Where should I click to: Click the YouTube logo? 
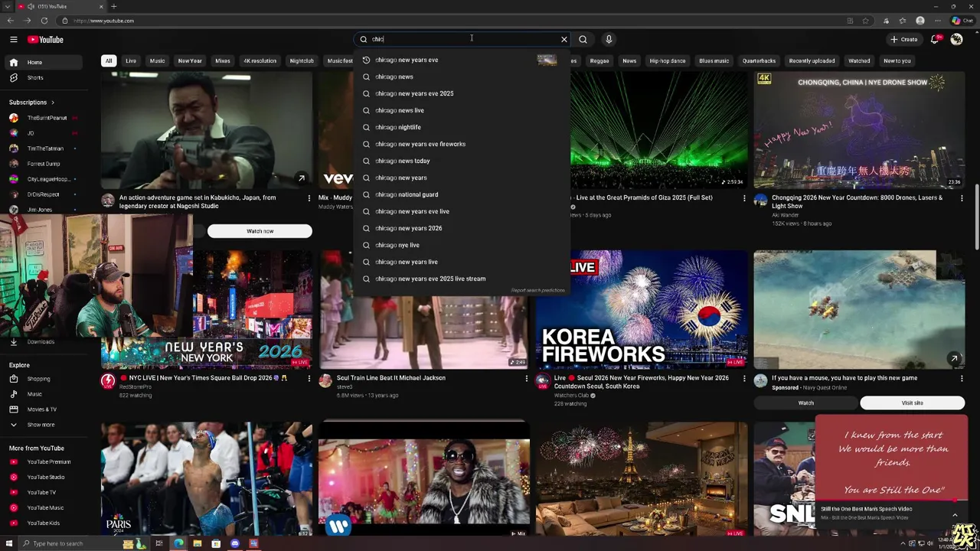pos(46,40)
